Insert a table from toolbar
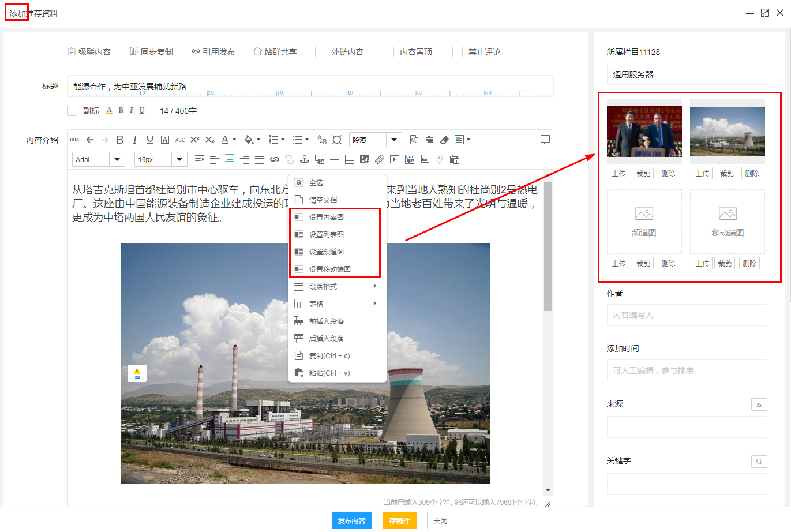The width and height of the screenshot is (791, 532). tap(350, 159)
